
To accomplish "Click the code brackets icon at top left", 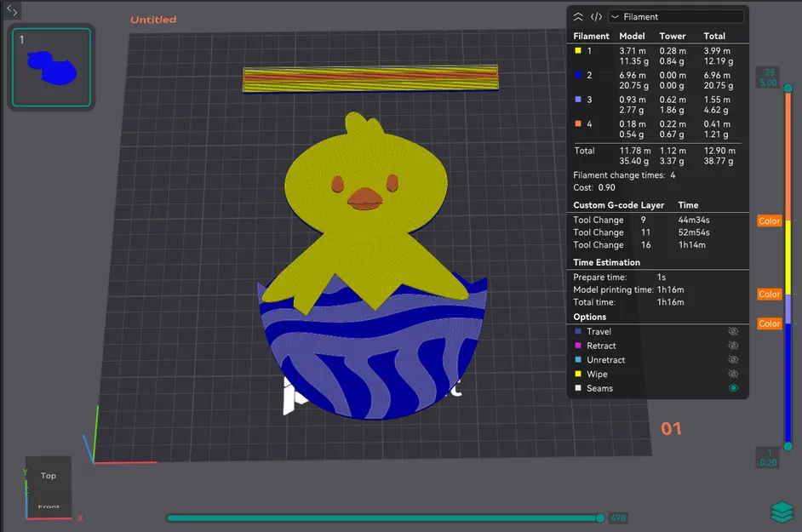I will tap(11, 9).
